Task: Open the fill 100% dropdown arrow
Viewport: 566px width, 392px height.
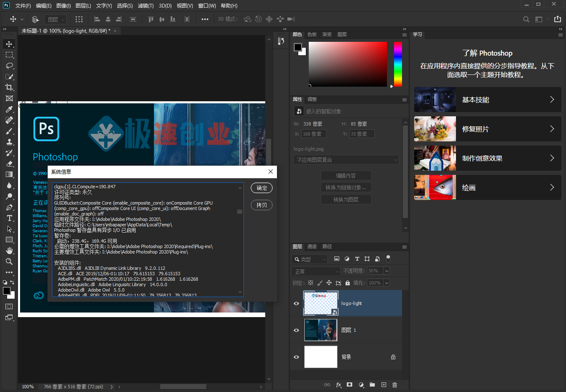Action: [x=387, y=283]
